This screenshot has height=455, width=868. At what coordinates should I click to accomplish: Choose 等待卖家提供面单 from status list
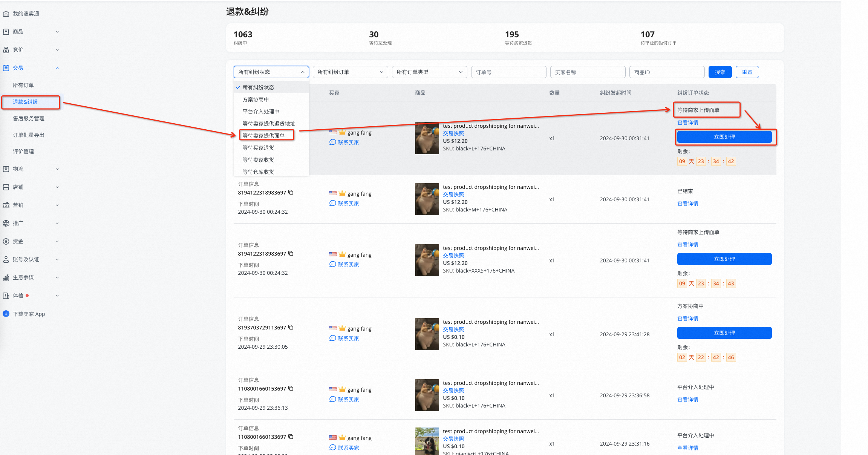263,136
